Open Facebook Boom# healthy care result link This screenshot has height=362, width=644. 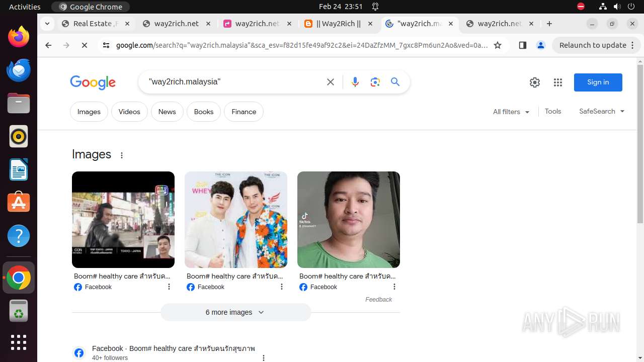(x=174, y=348)
